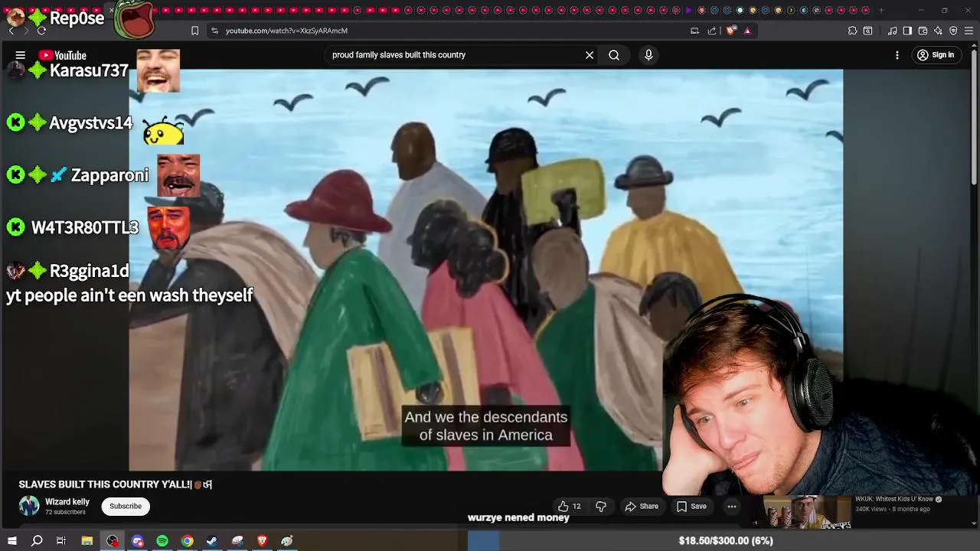Click video title SLAVES BUILT THIS COUNTRY Y'ALL
The image size is (980, 551).
pos(115,484)
